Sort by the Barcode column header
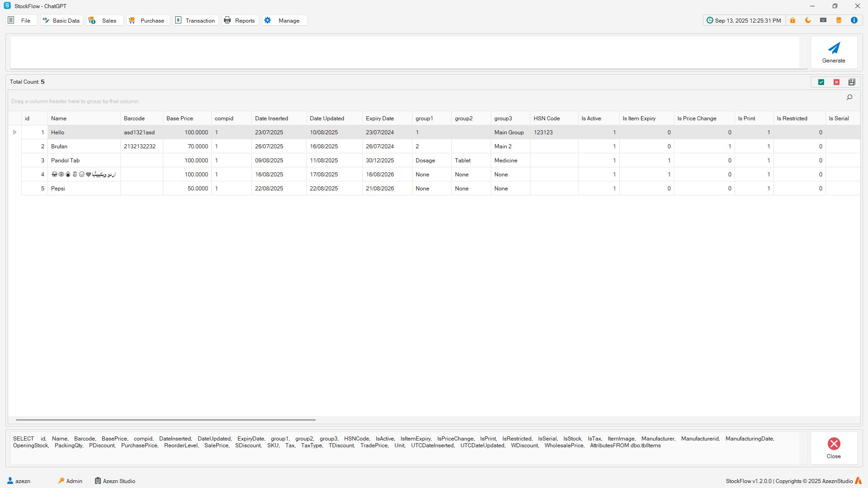Viewport: 868px width, 488px height. (142, 118)
